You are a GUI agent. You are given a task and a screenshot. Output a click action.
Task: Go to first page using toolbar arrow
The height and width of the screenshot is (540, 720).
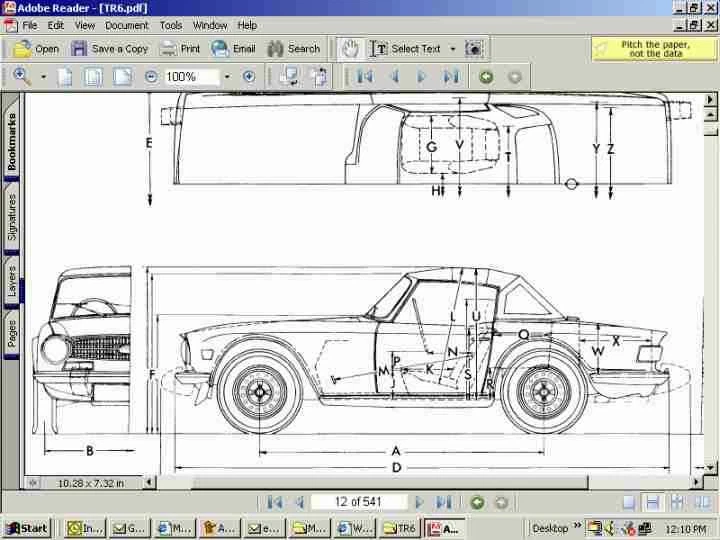click(x=365, y=76)
